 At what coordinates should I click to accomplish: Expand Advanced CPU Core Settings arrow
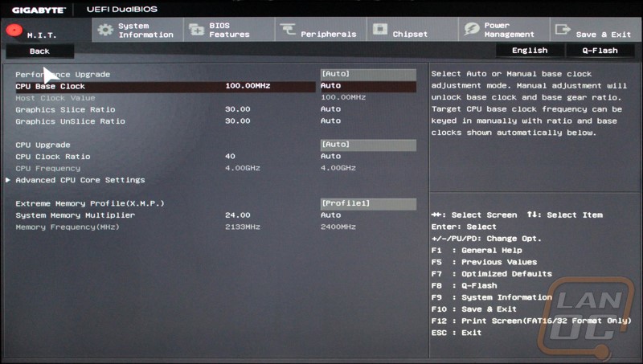click(x=8, y=180)
